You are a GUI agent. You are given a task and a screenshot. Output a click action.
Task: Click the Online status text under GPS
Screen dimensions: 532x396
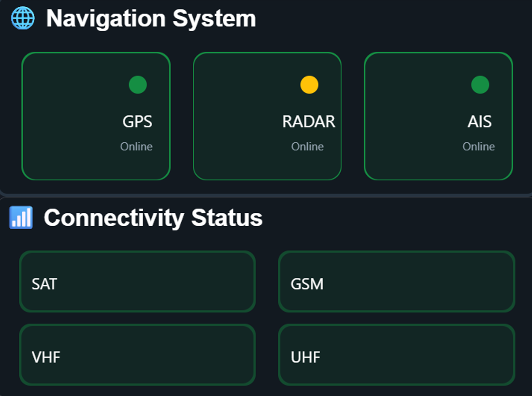point(136,147)
